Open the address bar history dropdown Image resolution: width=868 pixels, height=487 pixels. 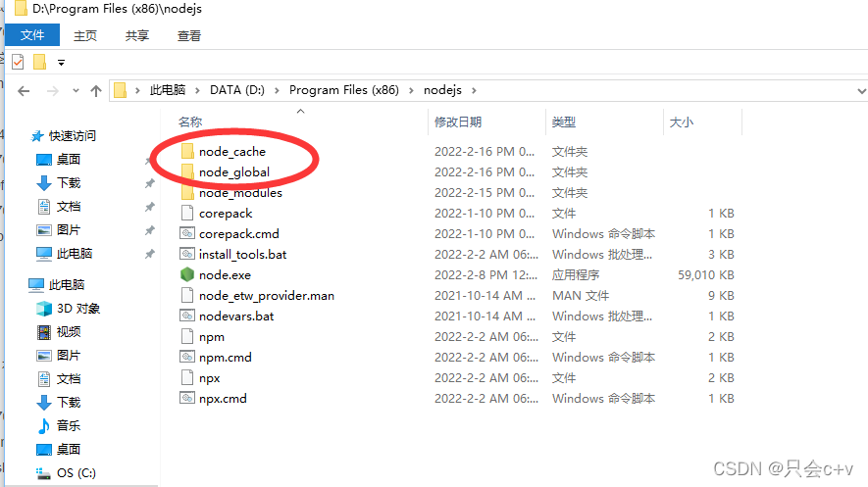861,91
